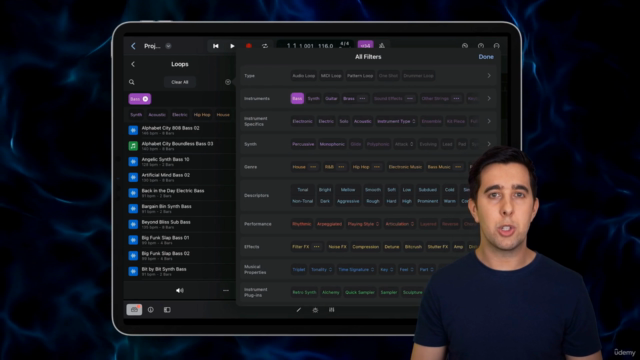Viewport: 640px width, 360px height.
Task: Select the House quick filter in Loops panel
Action: (223, 115)
